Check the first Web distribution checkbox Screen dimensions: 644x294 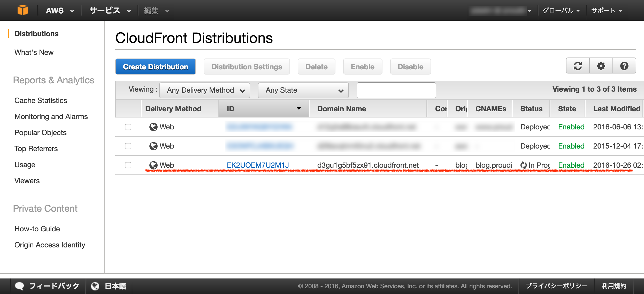click(128, 127)
